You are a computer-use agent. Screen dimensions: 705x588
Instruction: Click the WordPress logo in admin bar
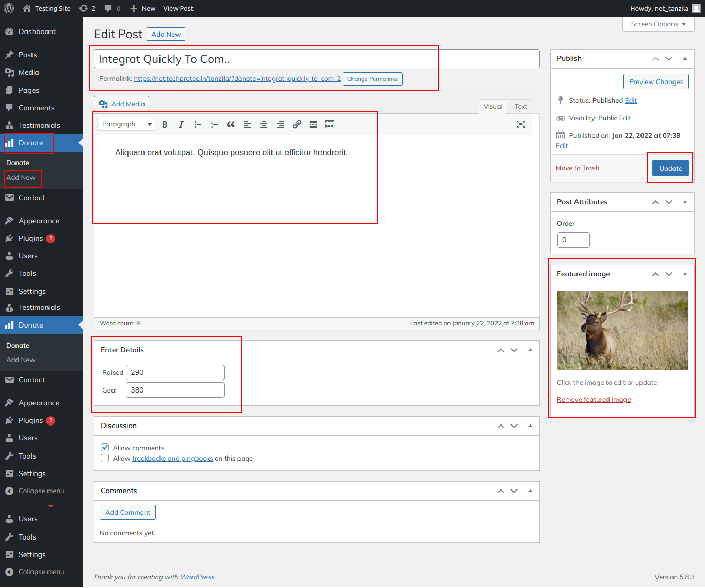click(9, 8)
